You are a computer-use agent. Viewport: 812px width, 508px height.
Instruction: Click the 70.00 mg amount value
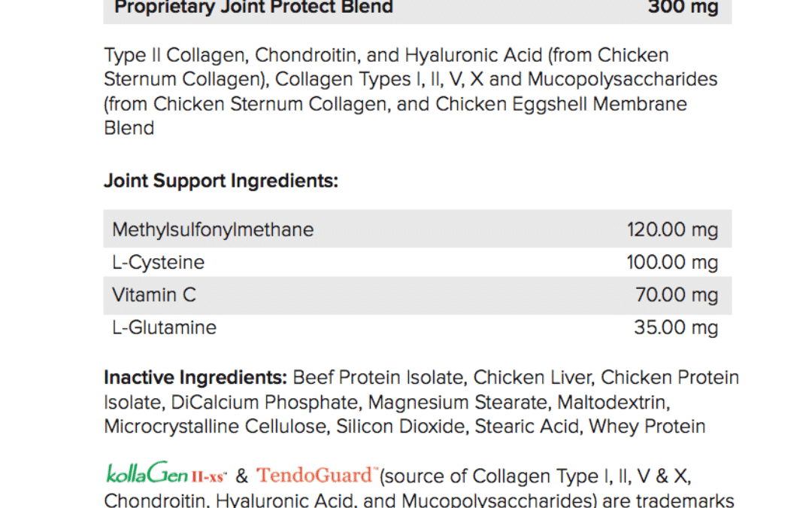[677, 295]
